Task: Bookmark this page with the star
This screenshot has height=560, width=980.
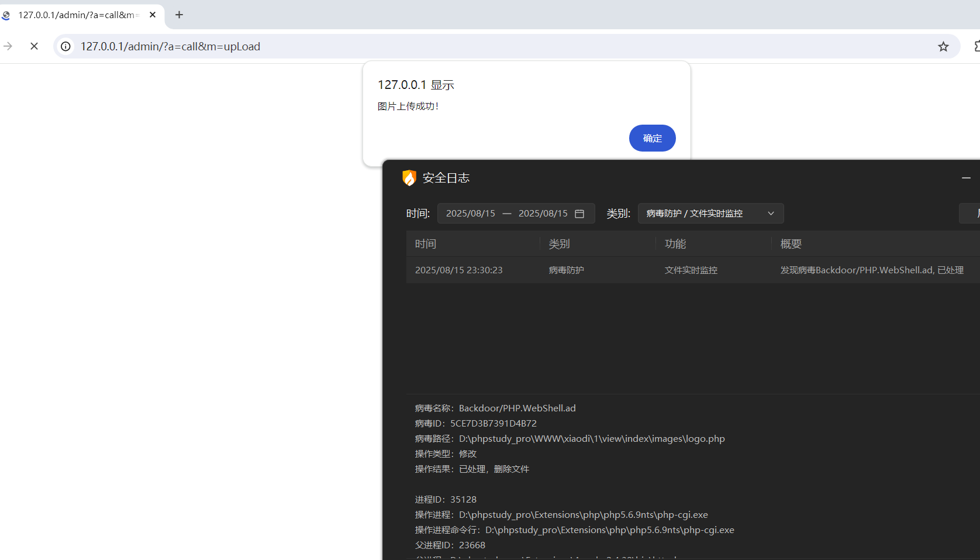Action: [x=943, y=47]
